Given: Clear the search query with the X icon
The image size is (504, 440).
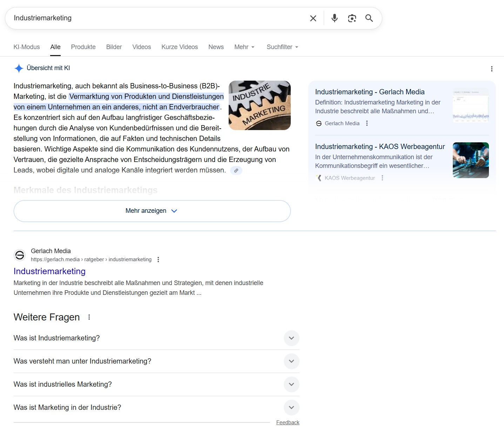Looking at the screenshot, I should tap(313, 18).
